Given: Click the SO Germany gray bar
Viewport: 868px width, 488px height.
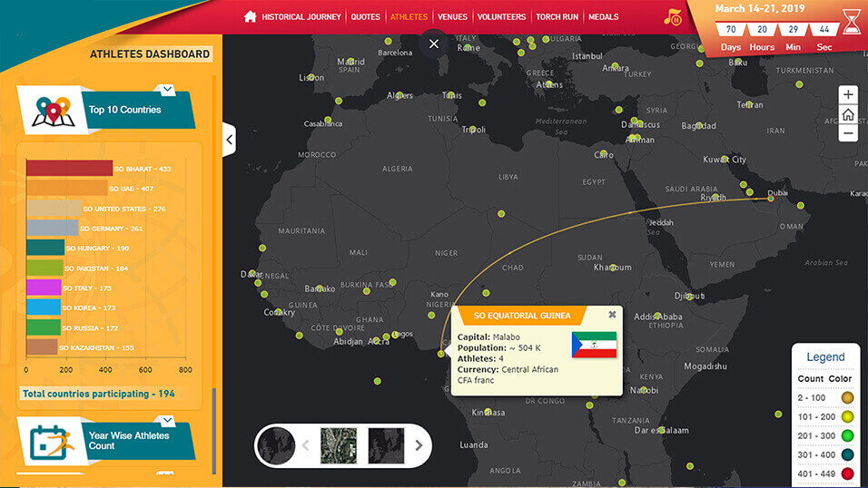Looking at the screenshot, I should pyautogui.click(x=53, y=228).
